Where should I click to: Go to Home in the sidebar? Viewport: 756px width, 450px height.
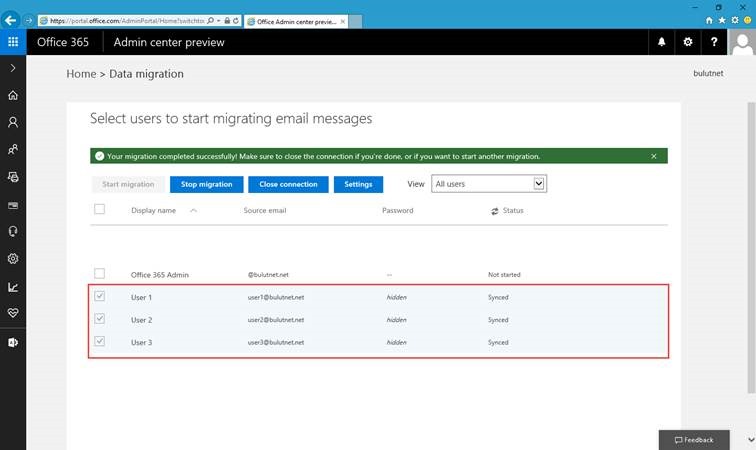click(x=13, y=95)
